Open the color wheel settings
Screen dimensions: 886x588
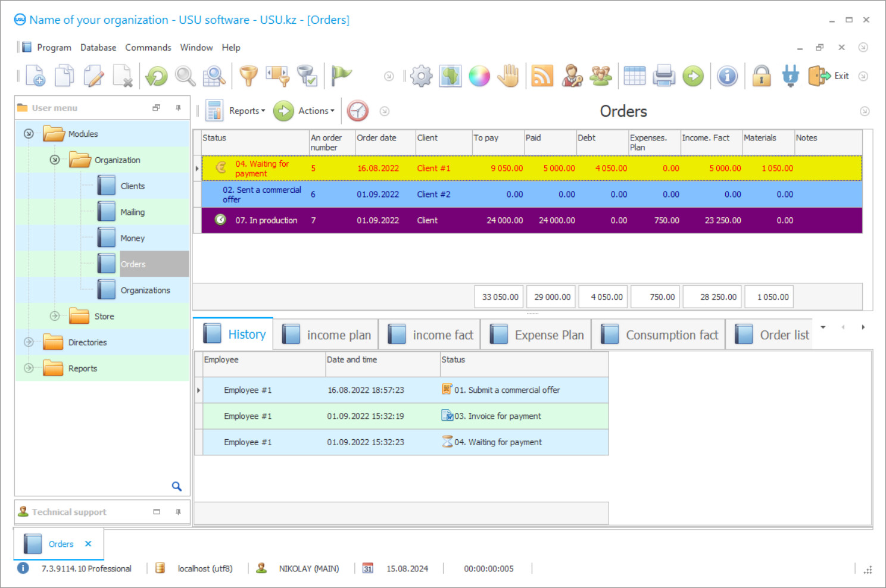pyautogui.click(x=479, y=76)
